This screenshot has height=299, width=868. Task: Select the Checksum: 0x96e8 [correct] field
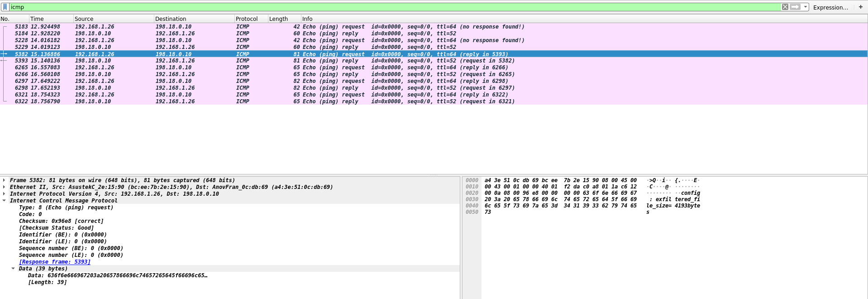coord(61,221)
